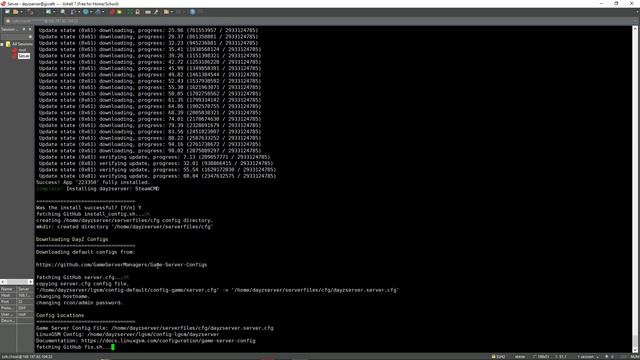This screenshot has width=640, height=360.
Task: Click the "Config Locations" heading
Action: (x=60, y=316)
